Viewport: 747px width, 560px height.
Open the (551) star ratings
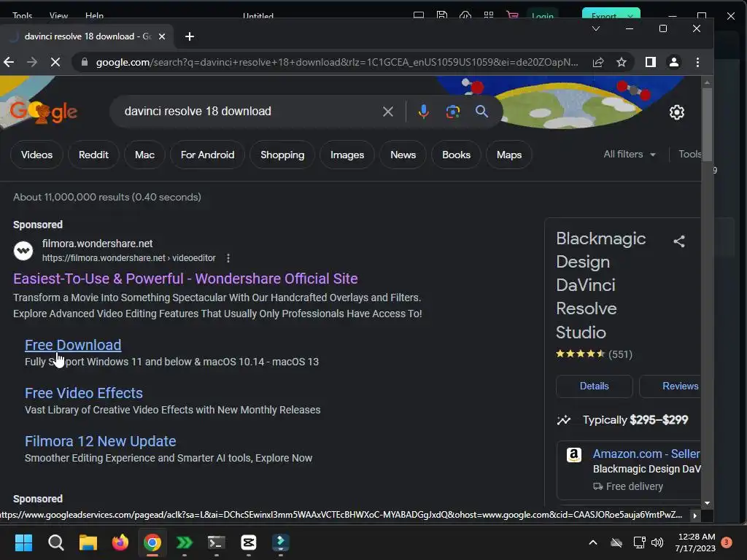[x=620, y=354]
